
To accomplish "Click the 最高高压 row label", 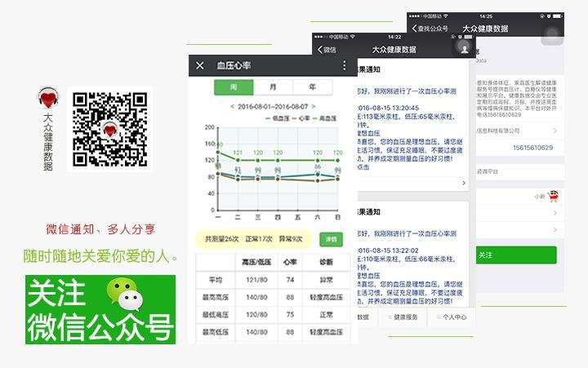I will 216,297.
